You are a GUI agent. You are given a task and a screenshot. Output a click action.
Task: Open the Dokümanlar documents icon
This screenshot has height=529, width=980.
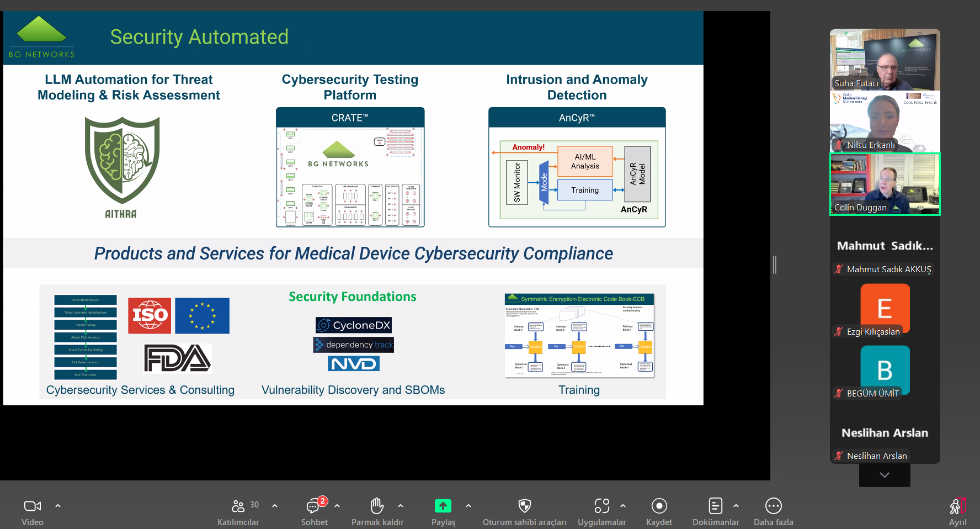point(716,506)
